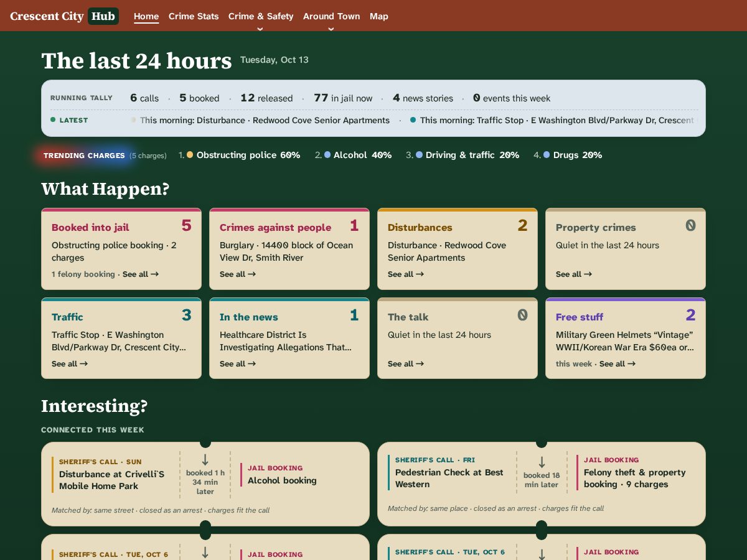Open the Disturbances card title
The height and width of the screenshot is (560, 747).
pos(420,227)
